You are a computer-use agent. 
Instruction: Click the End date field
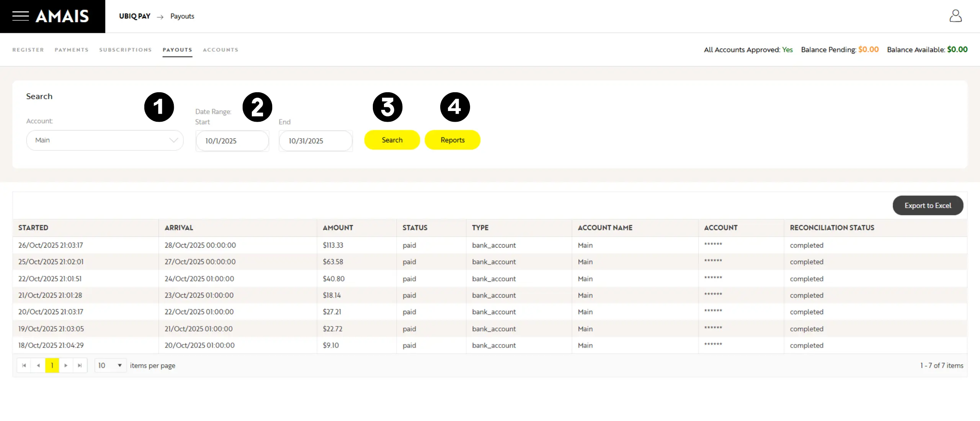point(315,141)
